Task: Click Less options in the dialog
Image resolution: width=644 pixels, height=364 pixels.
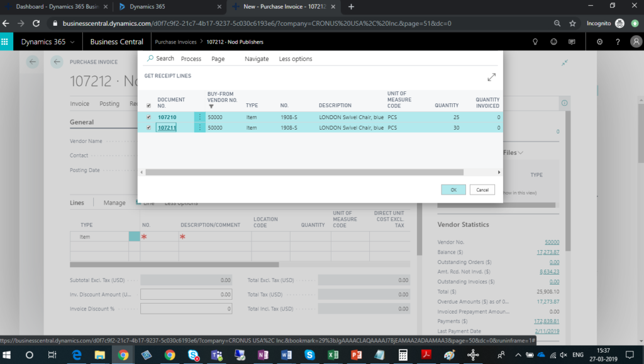Action: pos(296,59)
